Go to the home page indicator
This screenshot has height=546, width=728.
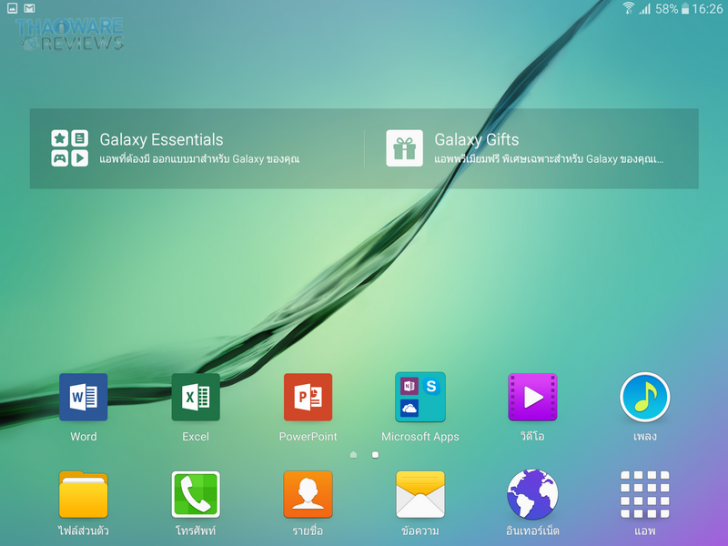(x=353, y=455)
